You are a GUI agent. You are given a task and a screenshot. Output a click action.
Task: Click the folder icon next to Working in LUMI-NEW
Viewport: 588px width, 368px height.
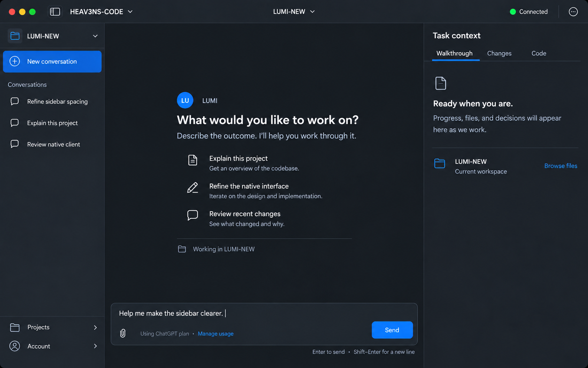(182, 249)
